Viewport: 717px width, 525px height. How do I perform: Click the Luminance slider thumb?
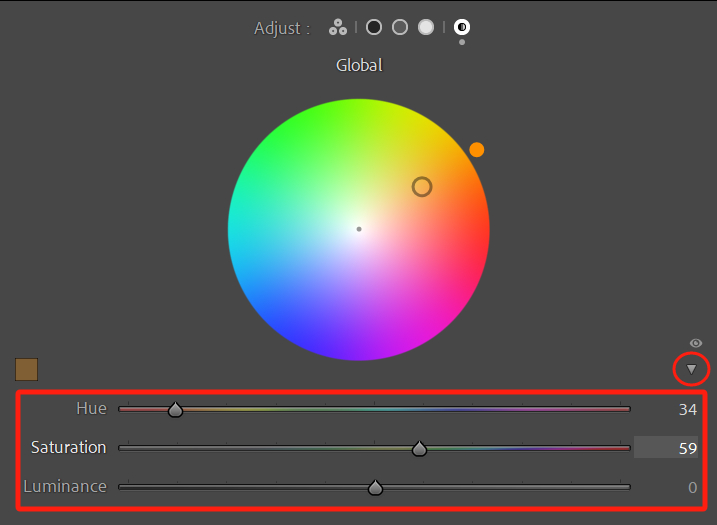[375, 488]
